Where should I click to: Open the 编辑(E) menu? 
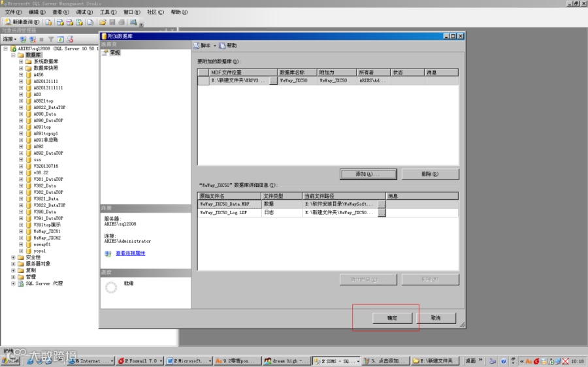(x=37, y=12)
